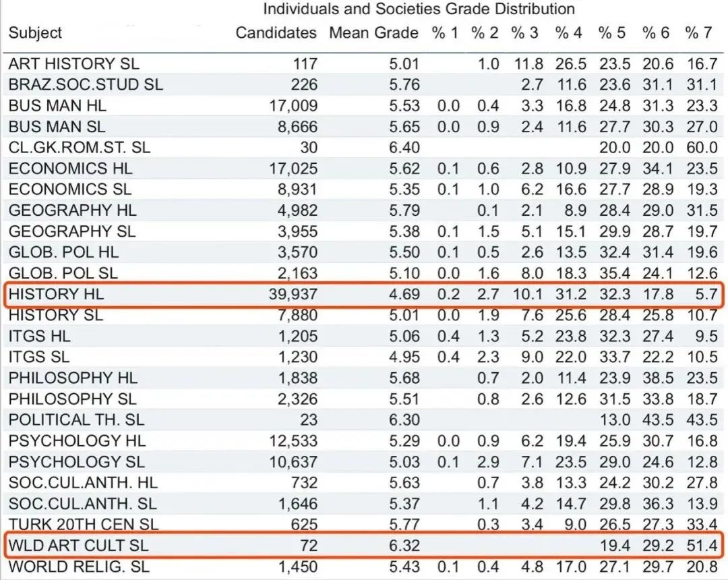Click ECONOMICS HL subject name
This screenshot has width=728, height=580.
pos(70,169)
